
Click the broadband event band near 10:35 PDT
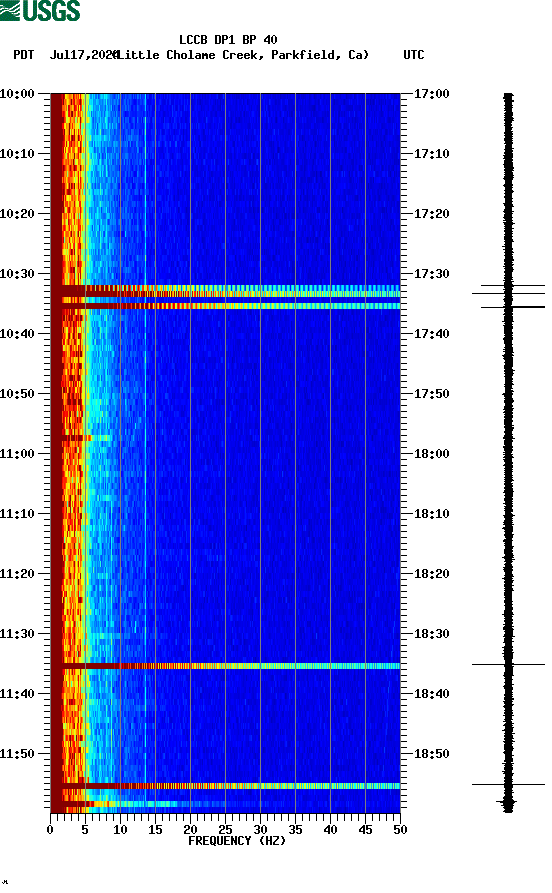226,306
